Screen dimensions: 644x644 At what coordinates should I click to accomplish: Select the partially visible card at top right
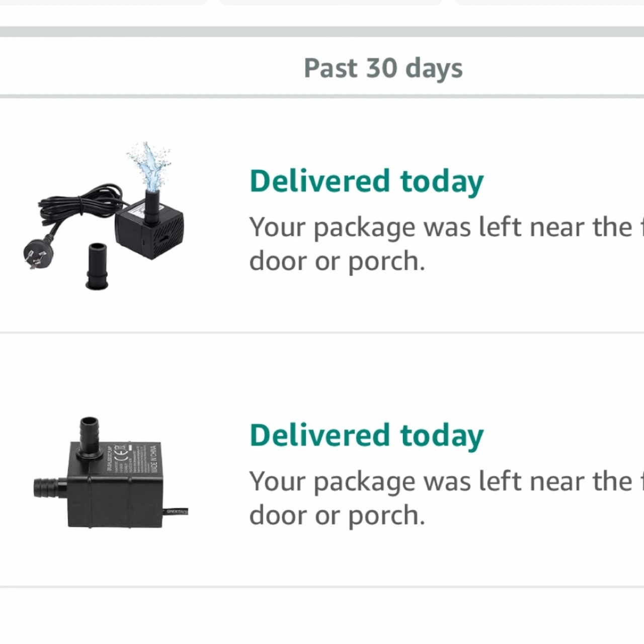click(x=549, y=3)
